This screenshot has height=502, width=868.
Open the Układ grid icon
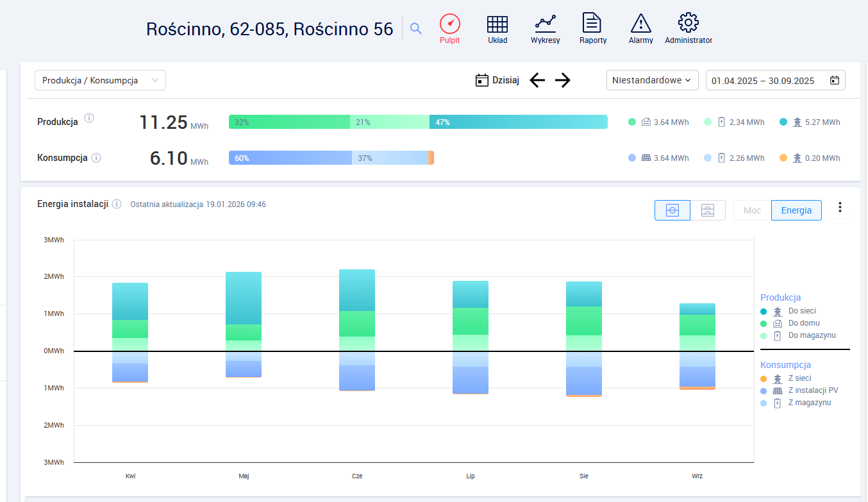click(497, 24)
